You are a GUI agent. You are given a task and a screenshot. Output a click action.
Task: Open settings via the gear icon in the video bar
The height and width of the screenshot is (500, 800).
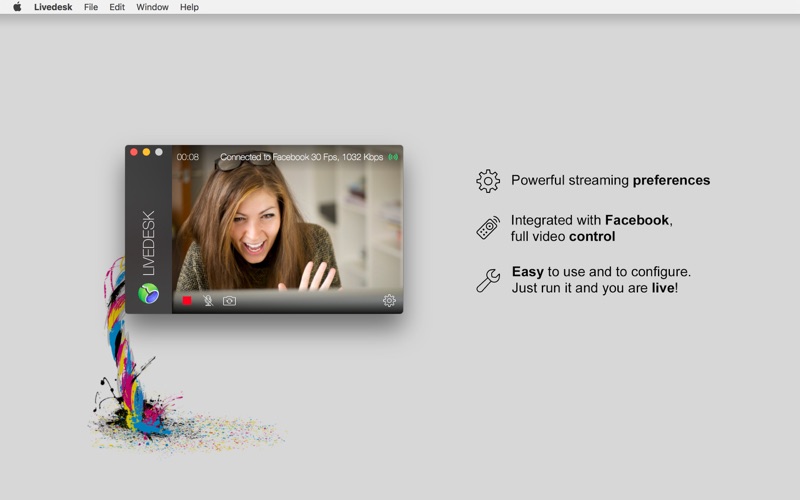point(389,300)
